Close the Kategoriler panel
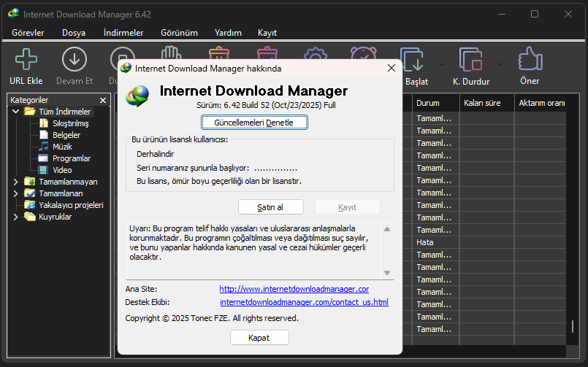The width and height of the screenshot is (588, 367). 103,100
